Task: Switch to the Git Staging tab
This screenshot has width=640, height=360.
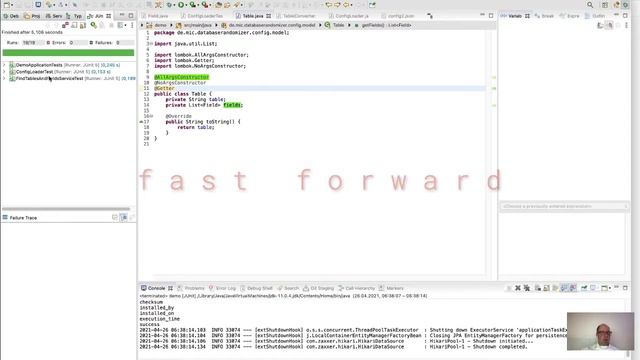Action: 318,288
